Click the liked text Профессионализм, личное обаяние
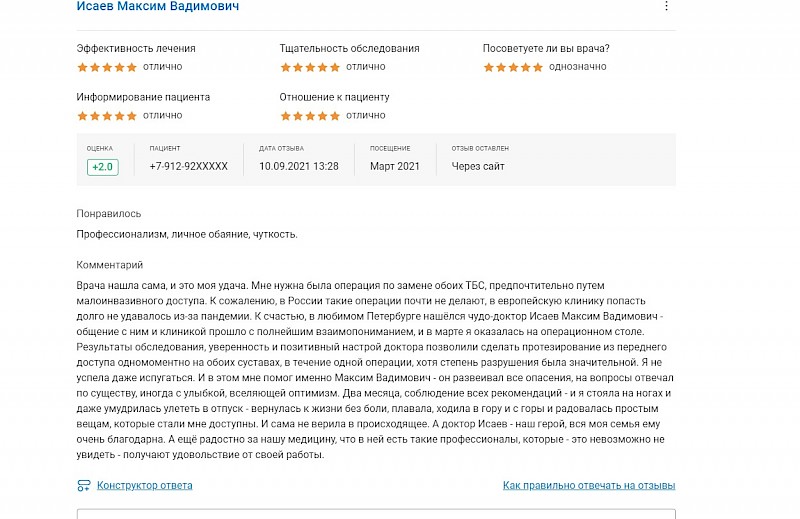The image size is (800, 519). (x=163, y=234)
